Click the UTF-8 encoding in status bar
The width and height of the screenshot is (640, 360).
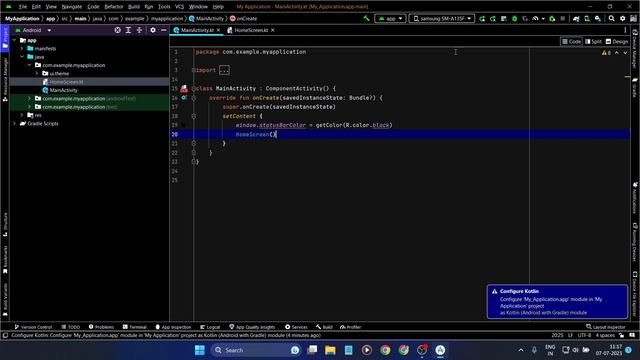(x=584, y=336)
